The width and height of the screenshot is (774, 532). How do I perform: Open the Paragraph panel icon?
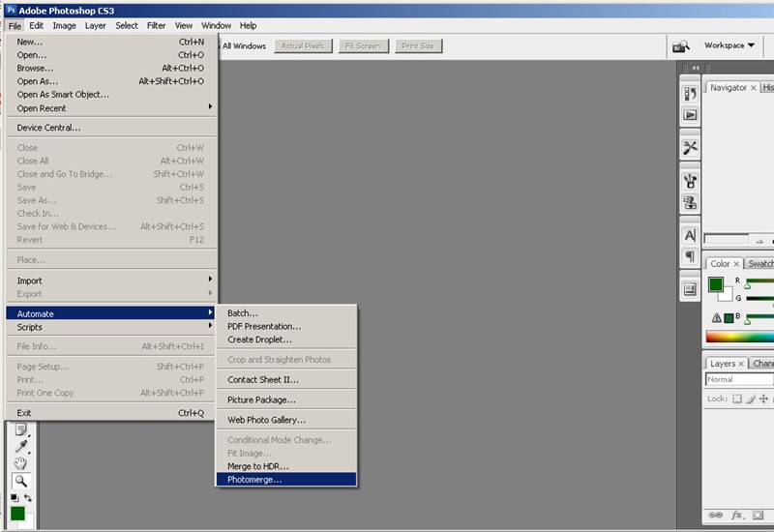click(690, 256)
